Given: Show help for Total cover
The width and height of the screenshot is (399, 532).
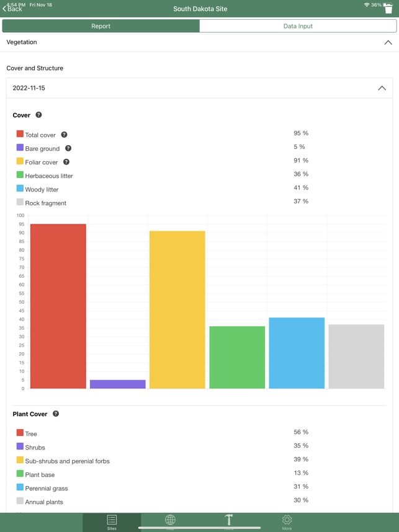Looking at the screenshot, I should pos(64,135).
